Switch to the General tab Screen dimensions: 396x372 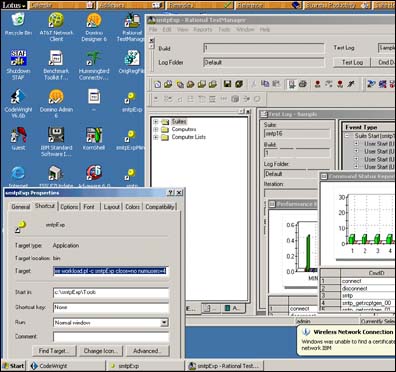tap(21, 207)
